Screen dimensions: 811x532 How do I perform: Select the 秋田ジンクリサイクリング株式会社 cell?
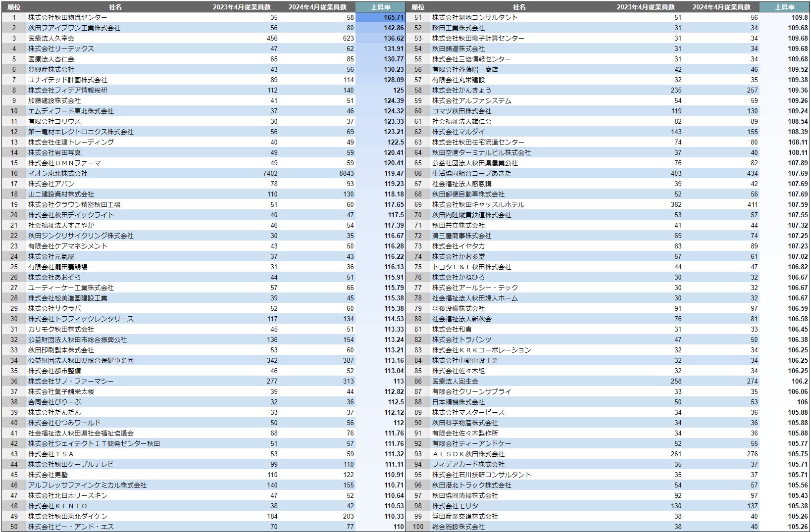tap(81, 236)
